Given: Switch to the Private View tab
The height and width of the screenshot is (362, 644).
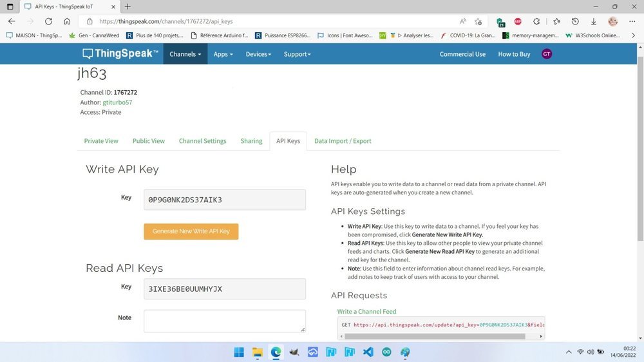Looking at the screenshot, I should click(x=101, y=141).
